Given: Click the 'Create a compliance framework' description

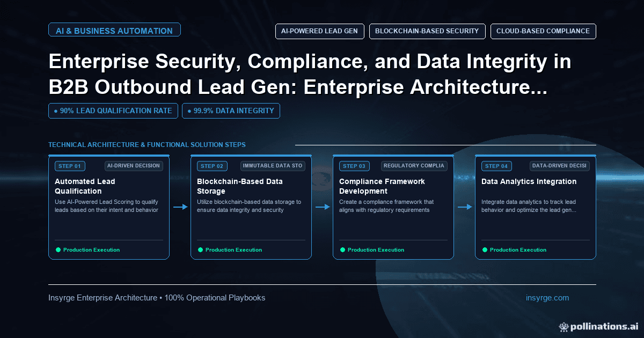Looking at the screenshot, I should pos(386,206).
